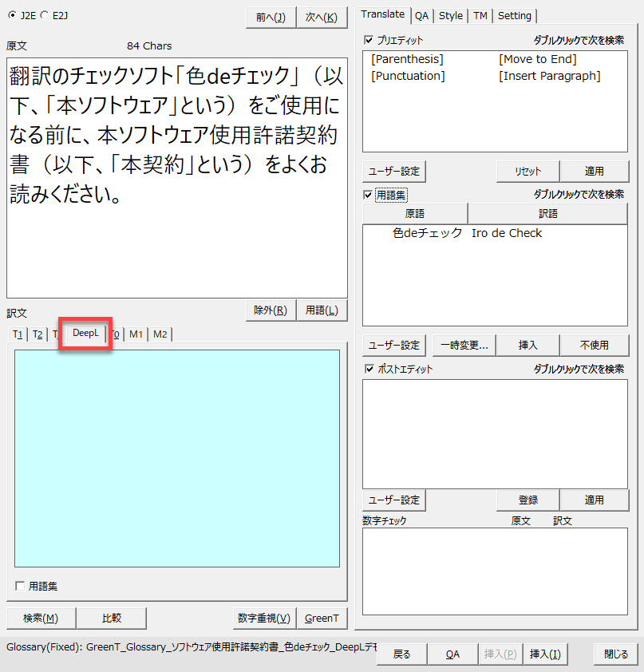Open the DeepL translation tab

pos(85,334)
